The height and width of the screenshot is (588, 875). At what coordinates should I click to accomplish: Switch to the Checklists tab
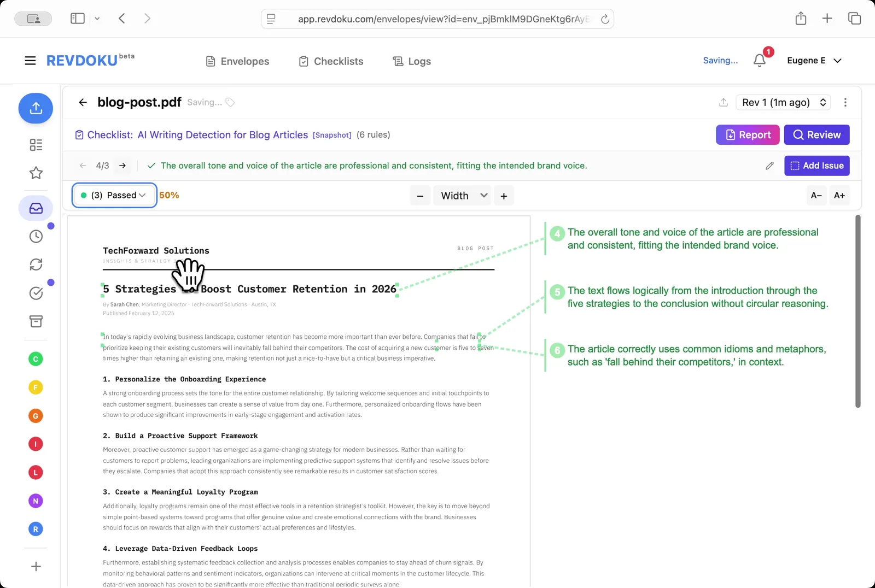point(331,61)
